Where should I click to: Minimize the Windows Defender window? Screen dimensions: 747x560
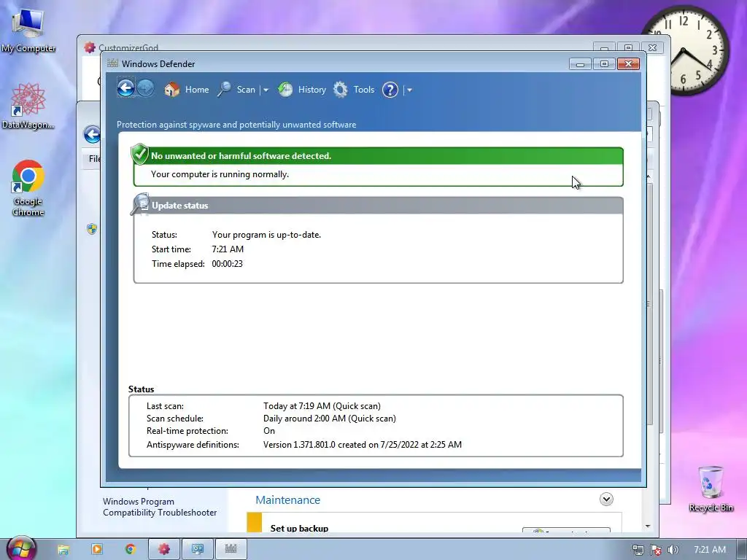point(580,64)
